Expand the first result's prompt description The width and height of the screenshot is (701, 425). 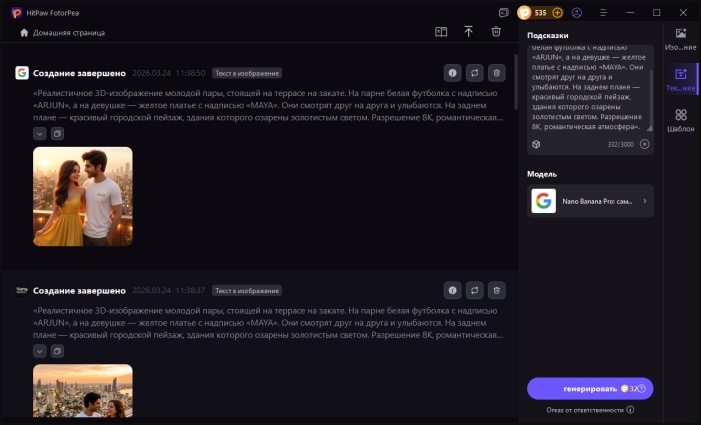pos(39,133)
